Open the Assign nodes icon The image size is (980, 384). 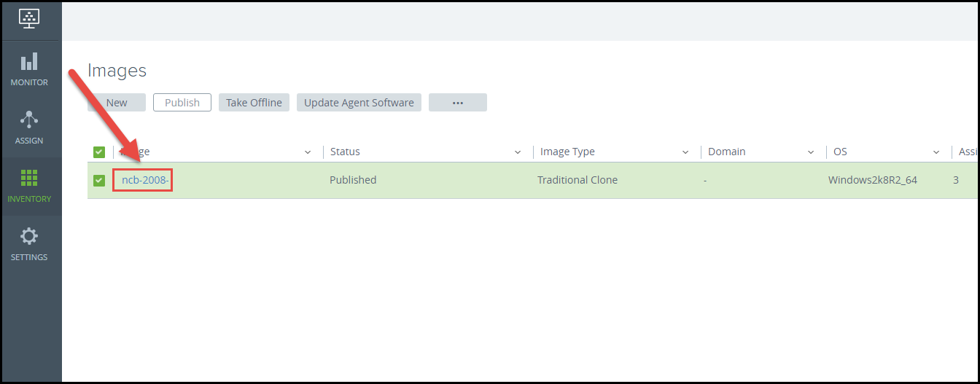click(29, 120)
